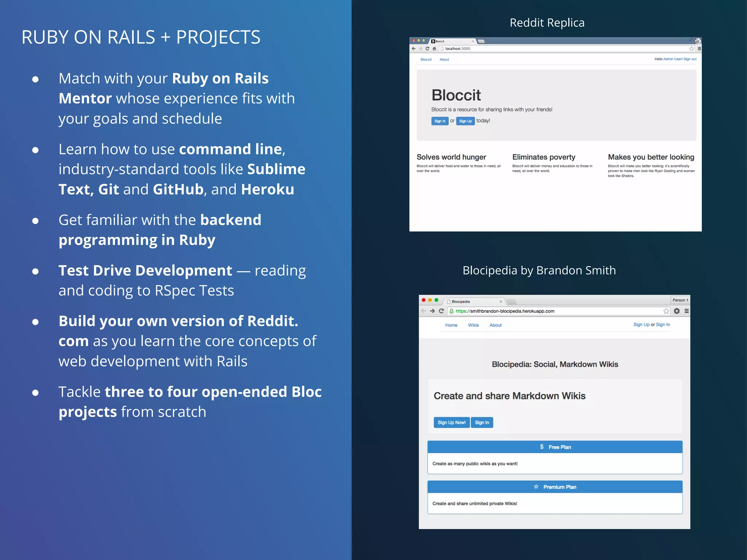Open new tab in Bloccit browser
Image resolution: width=747 pixels, height=560 pixels.
point(481,41)
